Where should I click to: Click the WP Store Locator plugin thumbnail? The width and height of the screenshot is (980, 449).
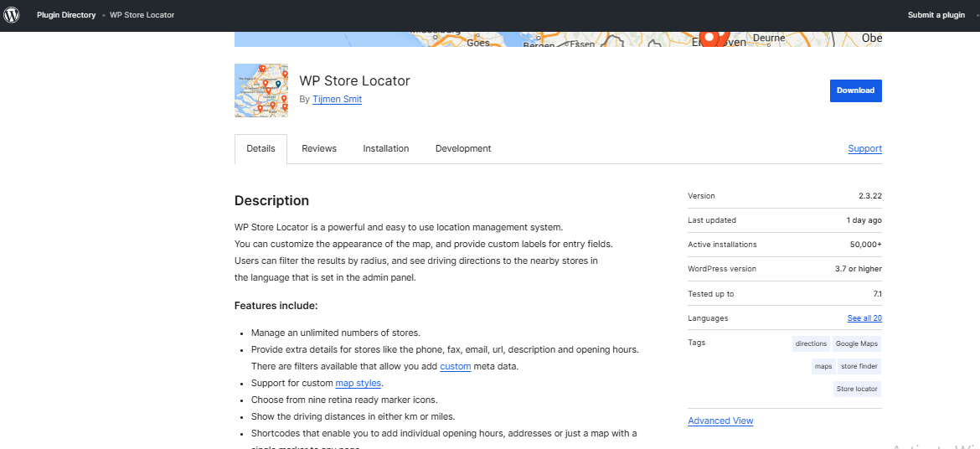coord(261,90)
